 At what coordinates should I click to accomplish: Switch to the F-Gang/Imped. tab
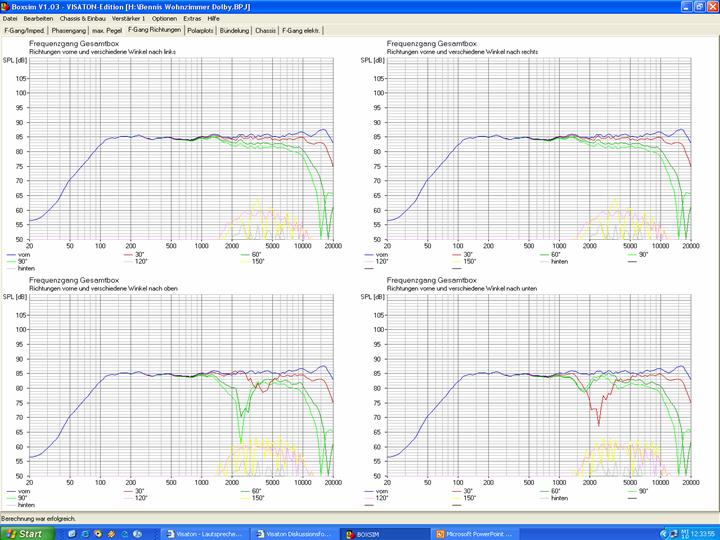pyautogui.click(x=22, y=31)
